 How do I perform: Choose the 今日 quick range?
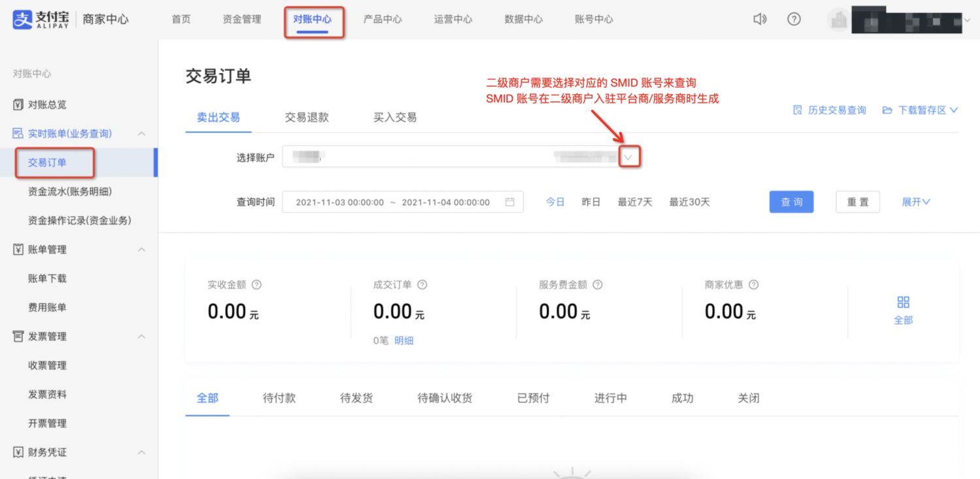555,202
